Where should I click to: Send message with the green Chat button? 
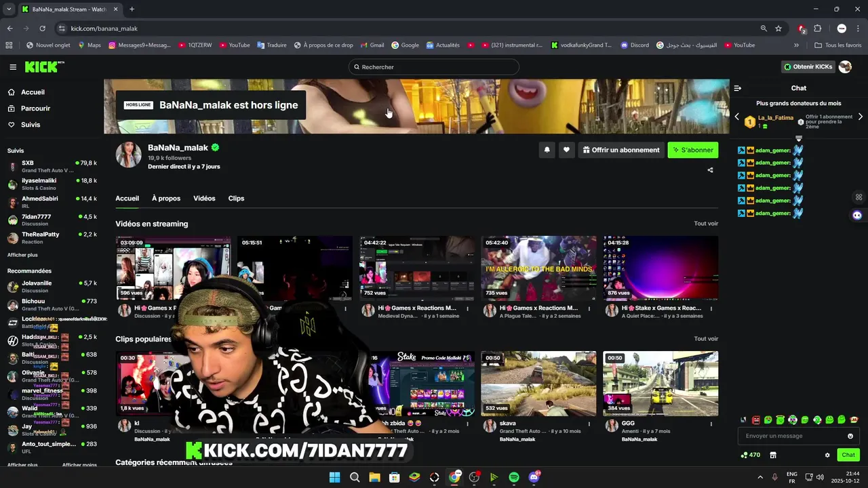pyautogui.click(x=848, y=455)
